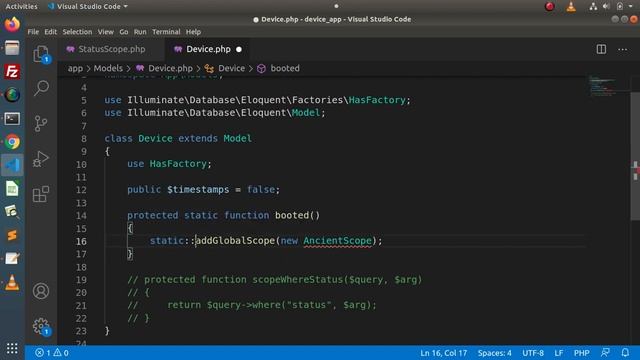Open the Terminal menu
This screenshot has height=360, width=640.
[166, 32]
